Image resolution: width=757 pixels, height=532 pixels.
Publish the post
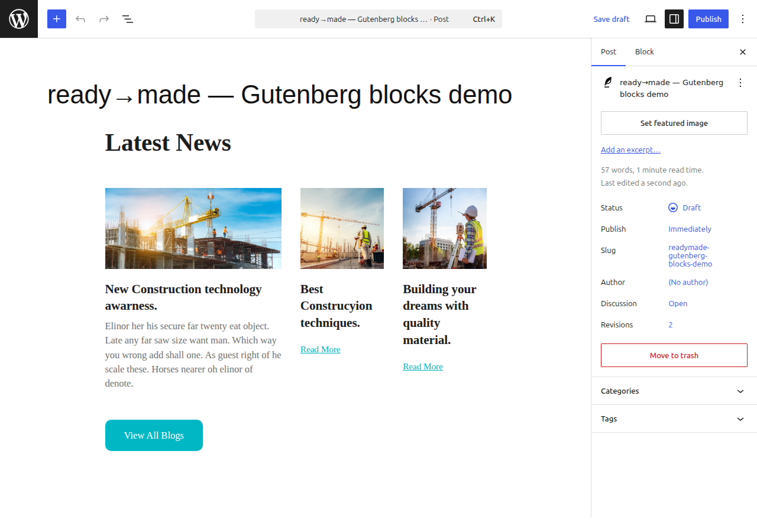point(709,19)
